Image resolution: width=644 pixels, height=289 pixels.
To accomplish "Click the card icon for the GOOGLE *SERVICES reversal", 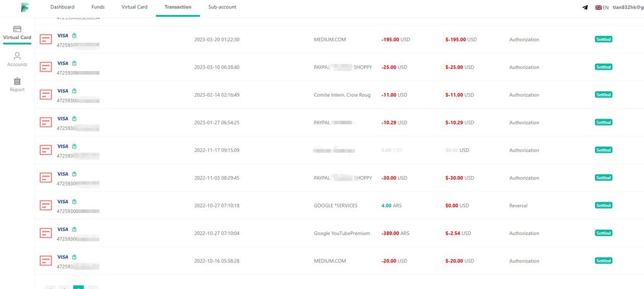I will [46, 205].
